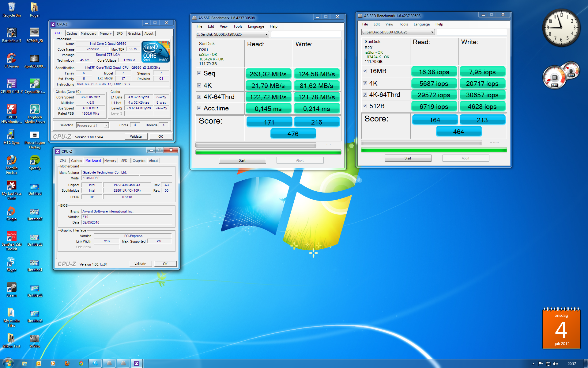Switch to the Caches tab in the top CPU-Z window
The width and height of the screenshot is (588, 368).
(72, 33)
